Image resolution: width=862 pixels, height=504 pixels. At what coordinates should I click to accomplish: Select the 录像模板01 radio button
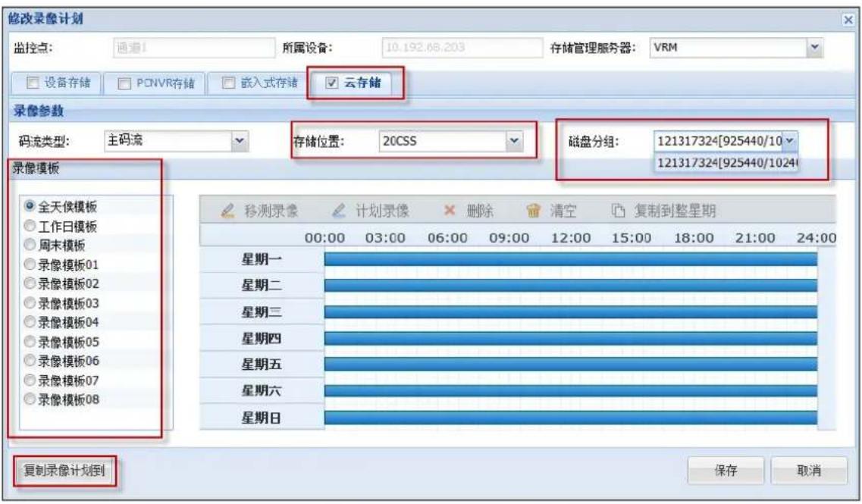pyautogui.click(x=30, y=265)
